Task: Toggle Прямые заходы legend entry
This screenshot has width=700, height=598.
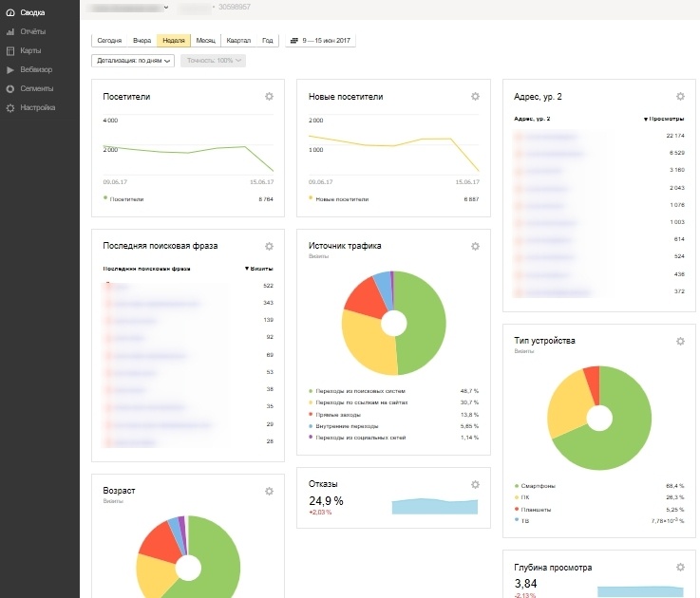Action: [335, 415]
